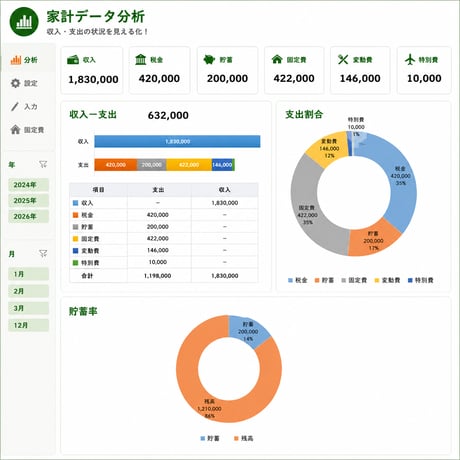Click the 家計データ分析 title

(96, 16)
